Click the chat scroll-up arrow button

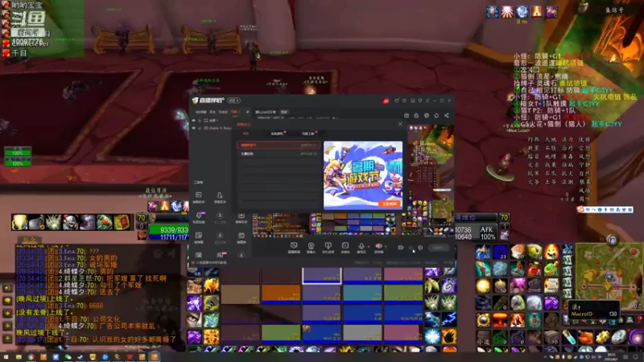(x=7, y=314)
